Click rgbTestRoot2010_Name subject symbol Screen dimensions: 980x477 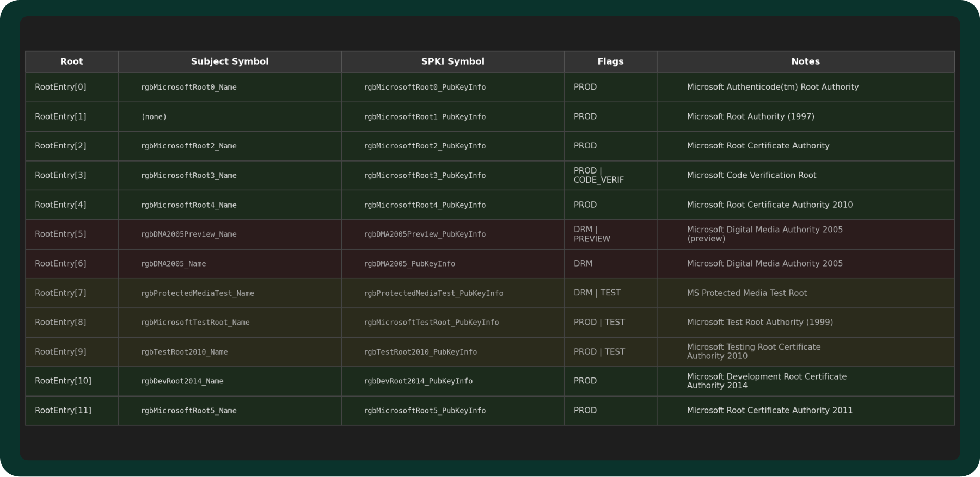185,351
